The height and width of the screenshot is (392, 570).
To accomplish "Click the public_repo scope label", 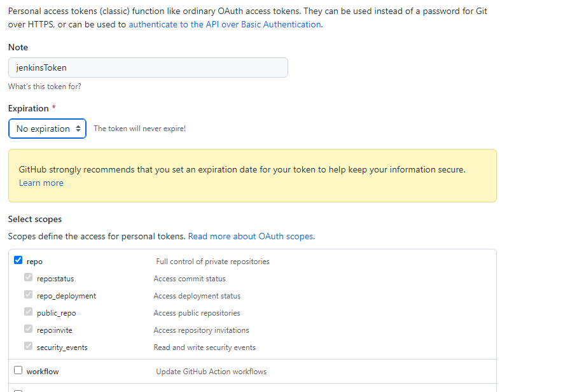I will [x=56, y=313].
